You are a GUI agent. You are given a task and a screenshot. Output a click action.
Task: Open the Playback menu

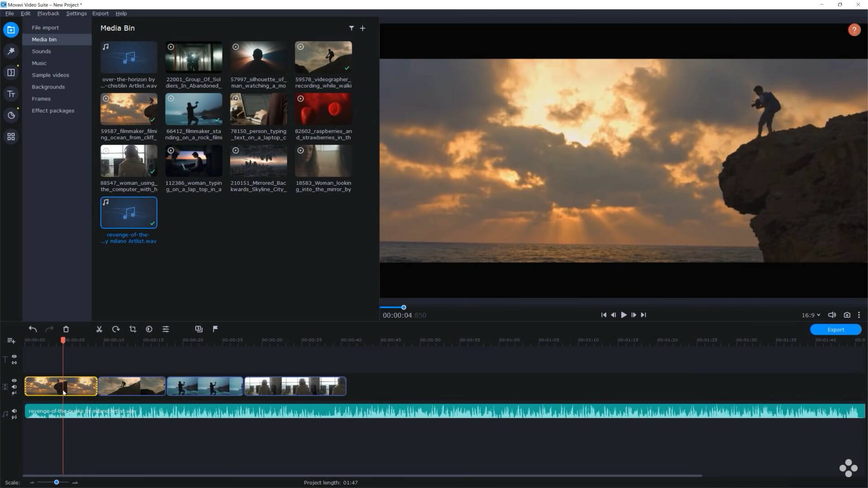(x=48, y=14)
